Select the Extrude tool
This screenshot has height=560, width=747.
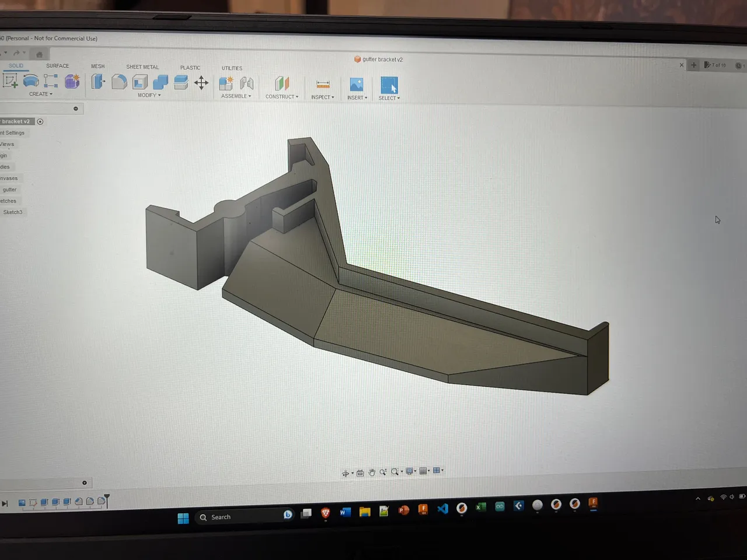[x=31, y=81]
